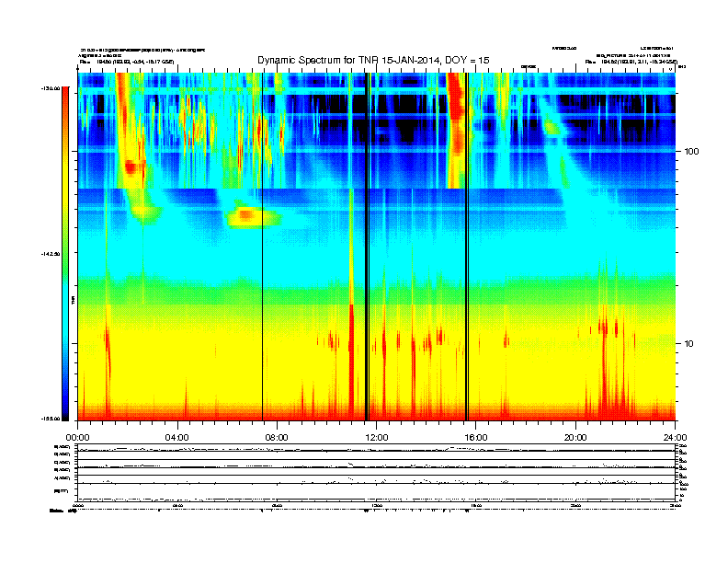
Task: Click the vertical rainbow color scale bar
Action: (x=65, y=254)
